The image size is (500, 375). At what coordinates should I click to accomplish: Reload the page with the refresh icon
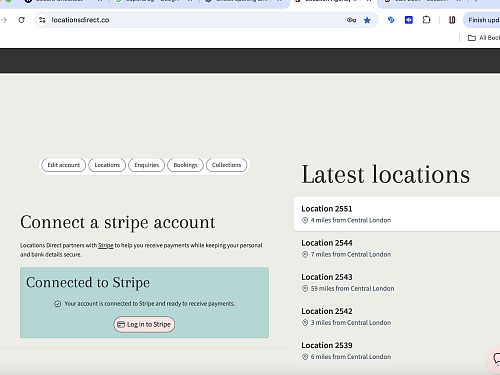pos(22,20)
